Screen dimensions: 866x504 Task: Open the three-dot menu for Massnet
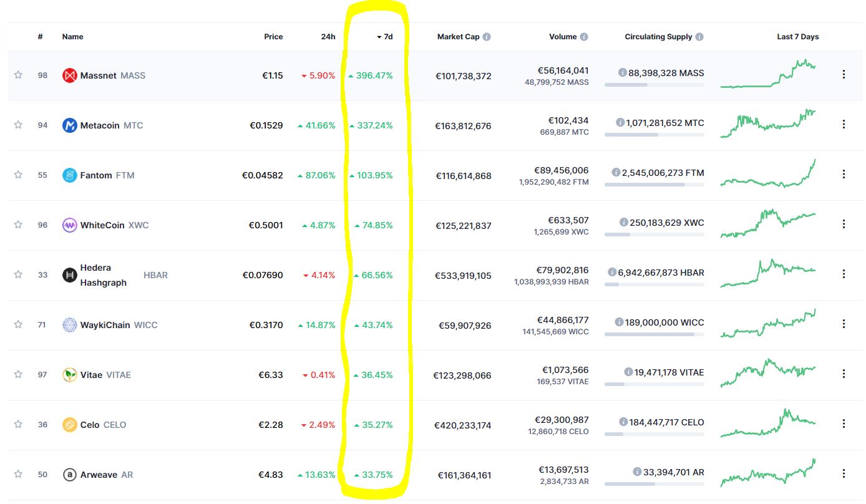click(x=844, y=74)
